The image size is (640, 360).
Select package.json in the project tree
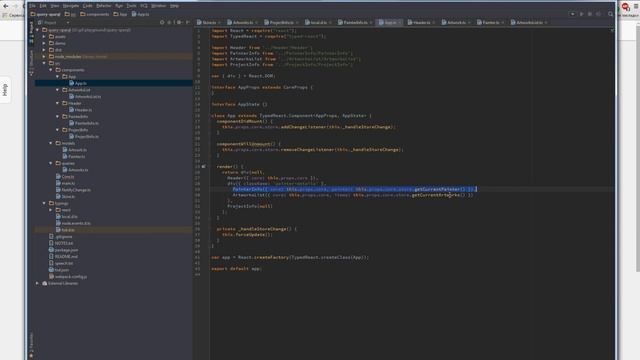tap(63, 250)
